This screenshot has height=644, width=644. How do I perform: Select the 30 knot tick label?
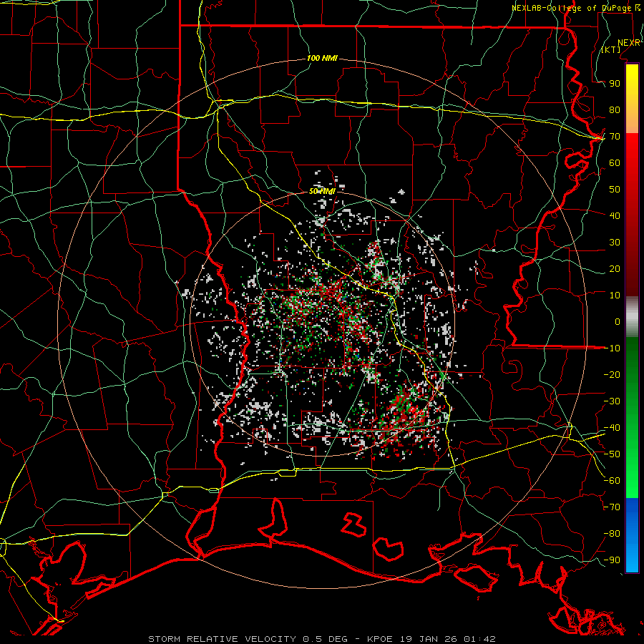tap(615, 243)
